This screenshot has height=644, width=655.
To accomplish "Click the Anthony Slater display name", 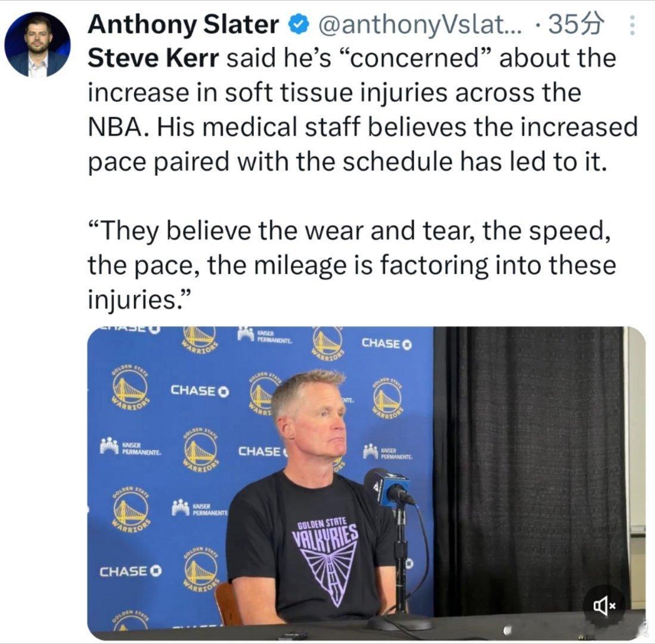I will pos(184,24).
